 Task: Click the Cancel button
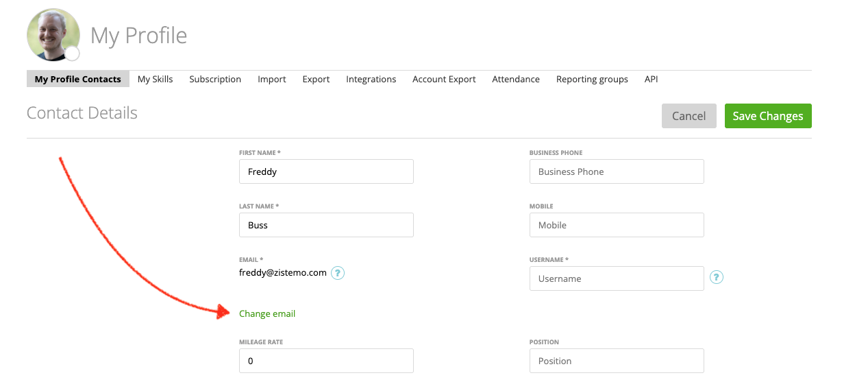pos(689,116)
